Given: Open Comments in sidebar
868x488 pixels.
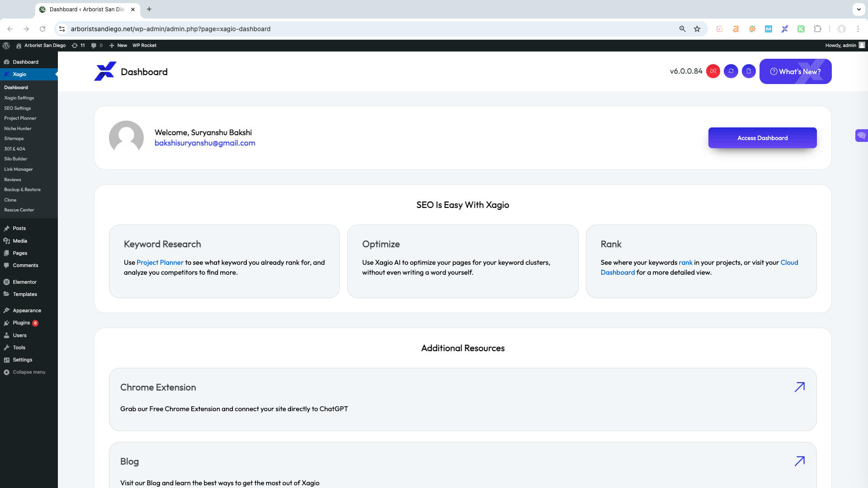Looking at the screenshot, I should [x=29, y=265].
